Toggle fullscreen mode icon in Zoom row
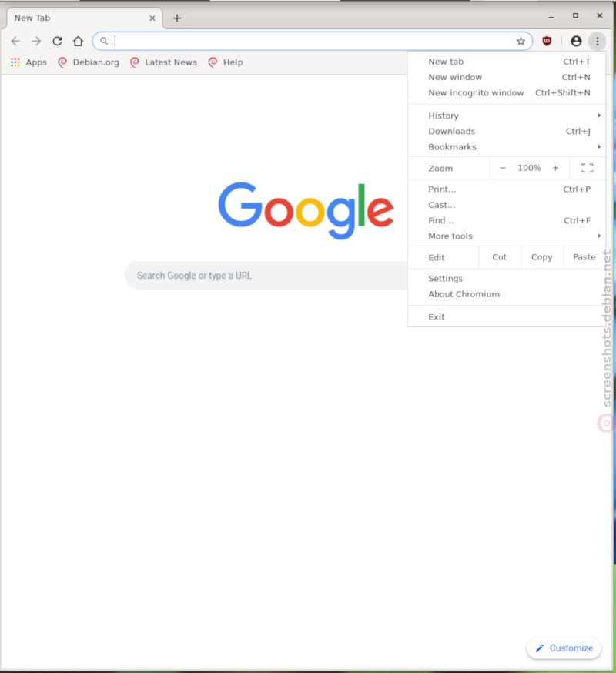This screenshot has height=673, width=616. (588, 168)
